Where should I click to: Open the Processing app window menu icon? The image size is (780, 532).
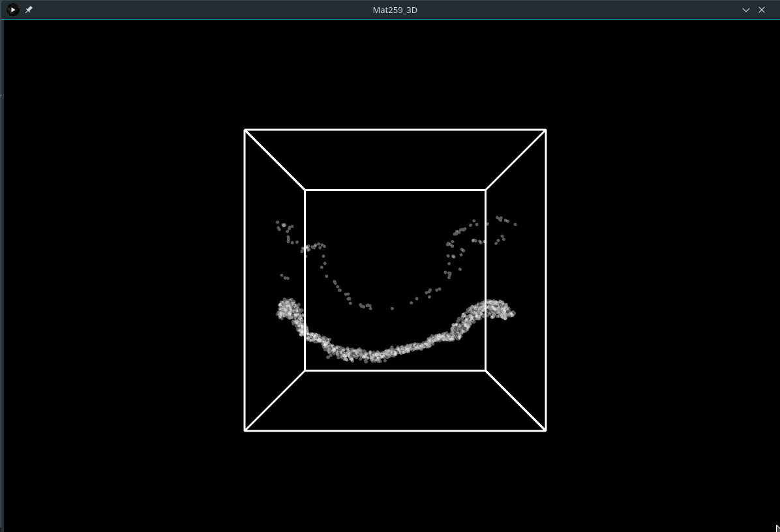(12, 10)
